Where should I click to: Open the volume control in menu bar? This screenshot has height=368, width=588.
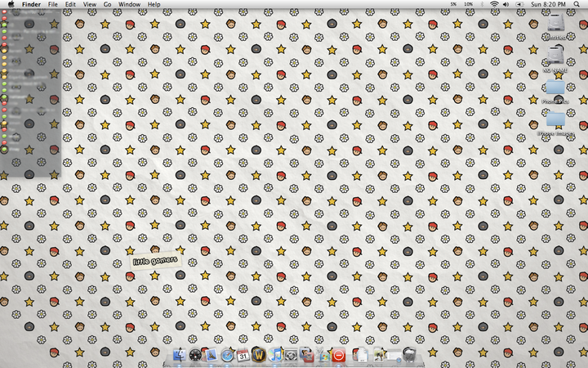[x=506, y=4]
